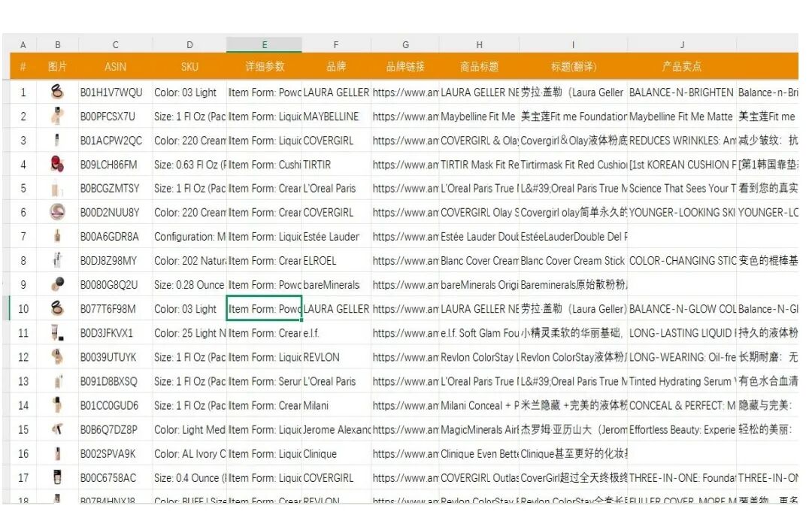The width and height of the screenshot is (812, 527).
Task: Click product thumbnail in row 6
Action: [57, 212]
